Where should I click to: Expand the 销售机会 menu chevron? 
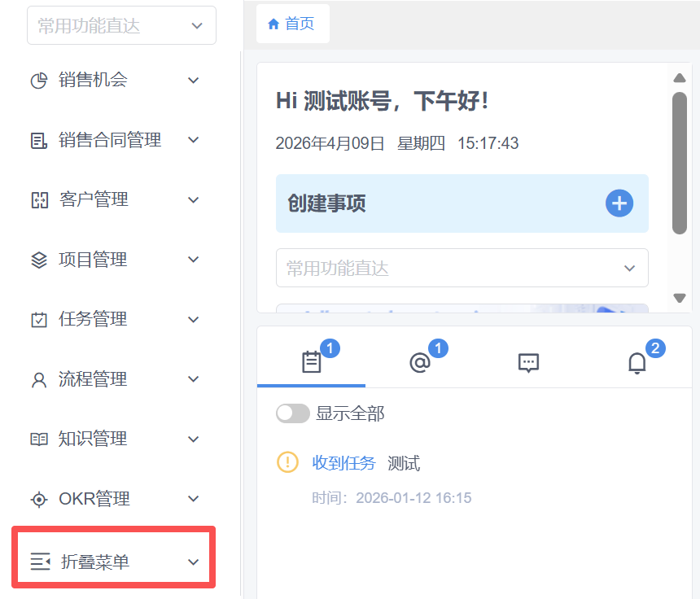coord(193,81)
